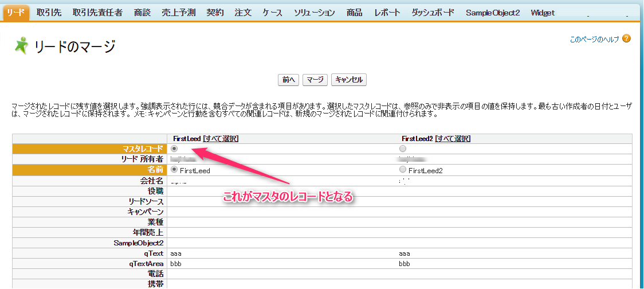Image resolution: width=644 pixels, height=289 pixels.
Task: Click the 前へ button
Action: [289, 80]
